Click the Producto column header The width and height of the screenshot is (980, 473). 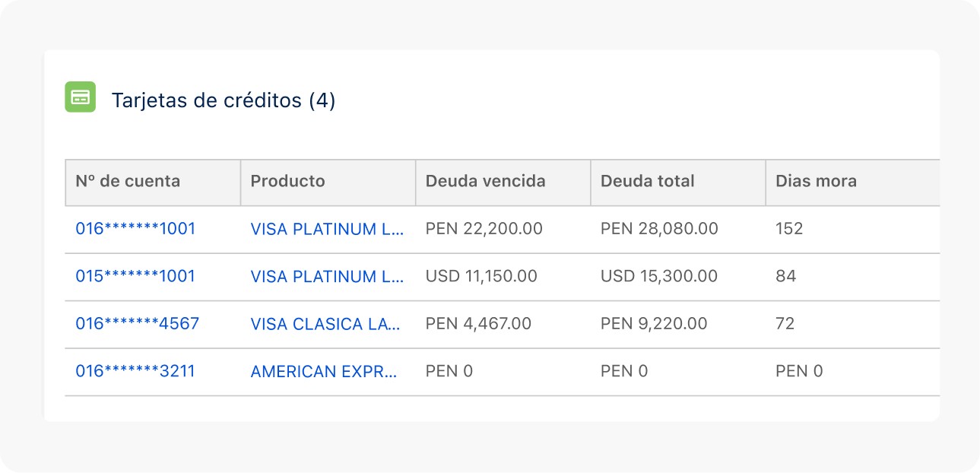[287, 181]
